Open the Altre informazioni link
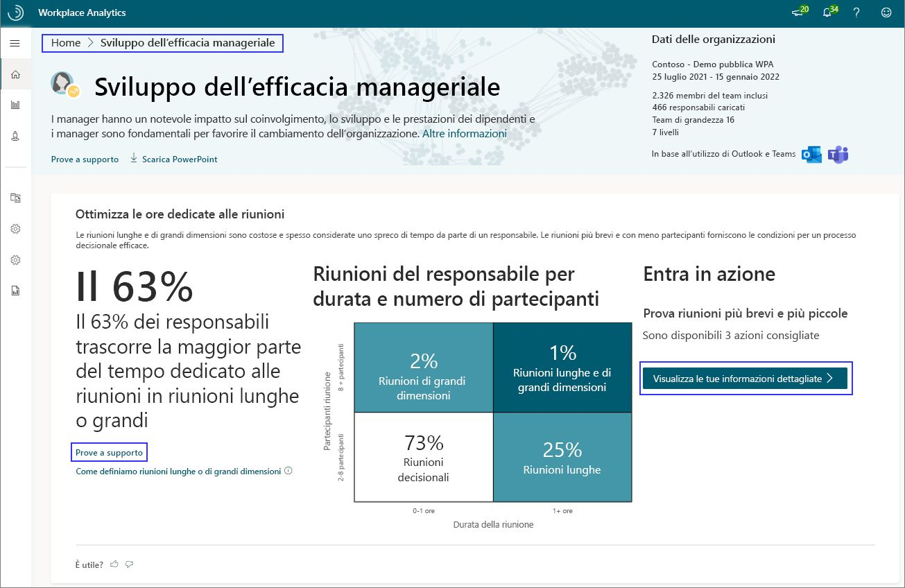Image resolution: width=905 pixels, height=588 pixels. click(465, 133)
